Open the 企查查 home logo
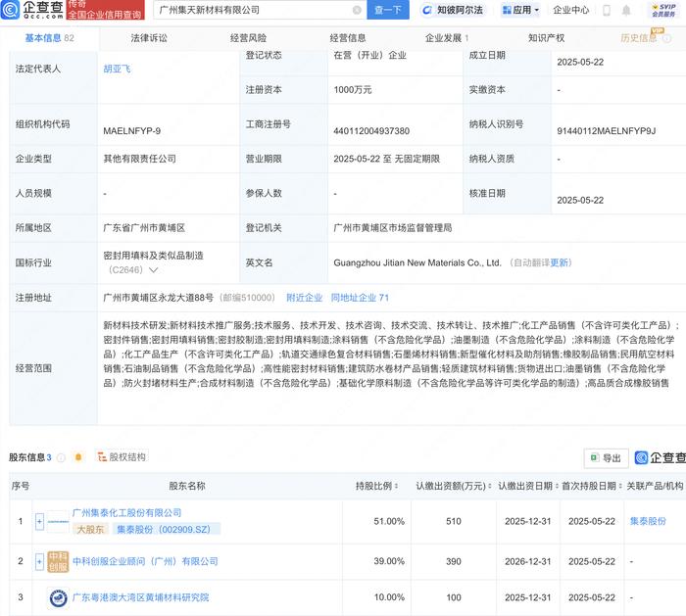 coord(32,10)
